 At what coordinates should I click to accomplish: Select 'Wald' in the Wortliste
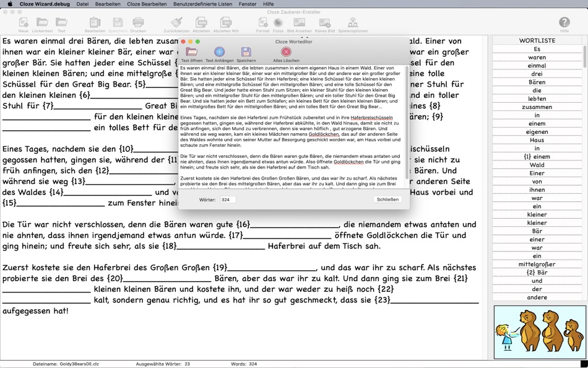pyautogui.click(x=537, y=165)
